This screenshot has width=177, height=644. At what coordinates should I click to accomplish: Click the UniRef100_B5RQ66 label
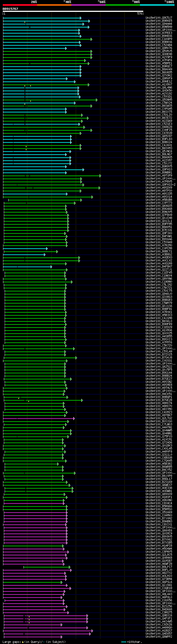click(x=159, y=506)
